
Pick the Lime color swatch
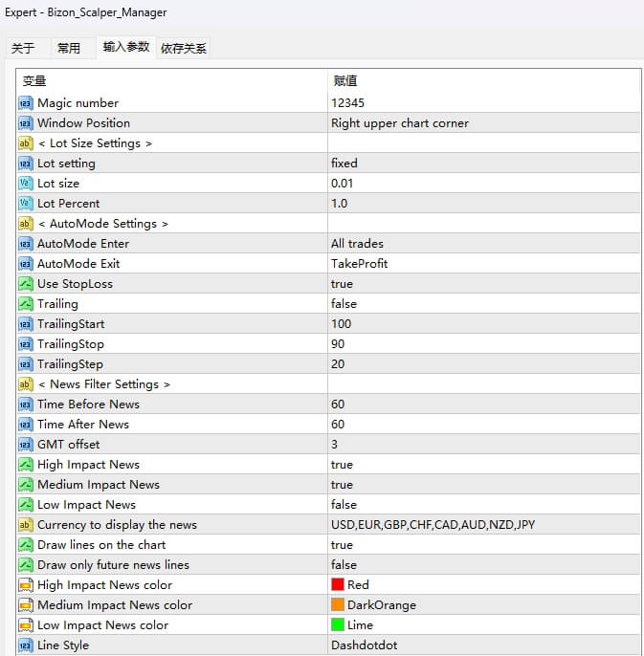point(338,624)
